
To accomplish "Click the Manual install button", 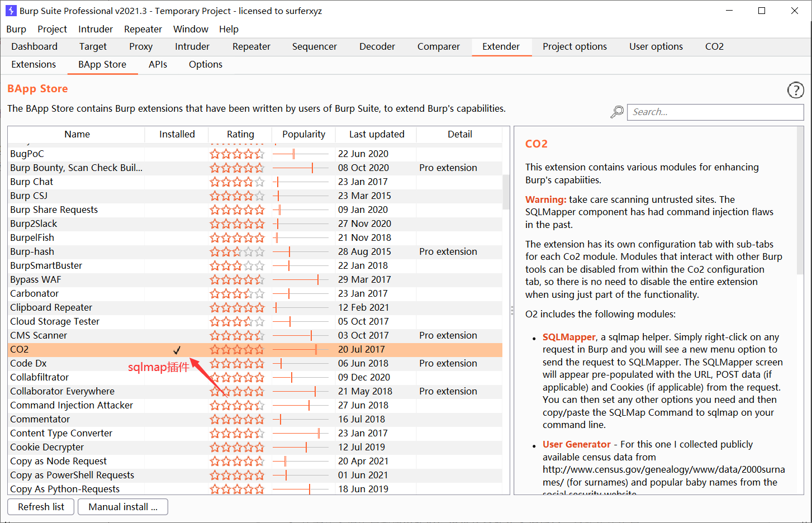I will 123,507.
